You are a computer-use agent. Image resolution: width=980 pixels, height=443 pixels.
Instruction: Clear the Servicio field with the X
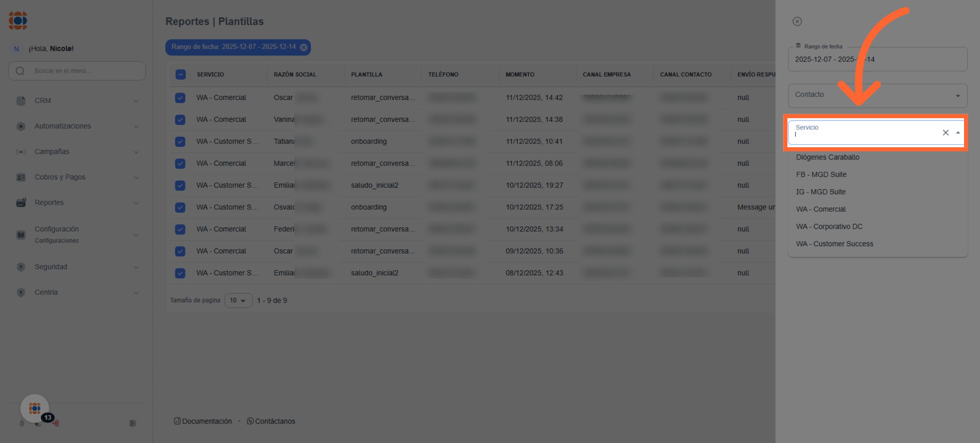tap(945, 133)
